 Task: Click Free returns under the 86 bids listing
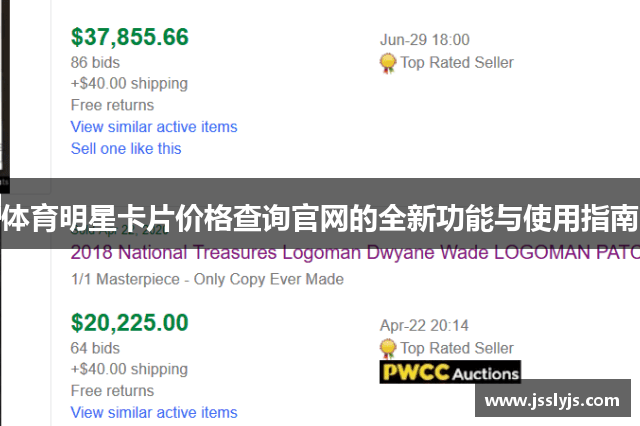pos(112,105)
